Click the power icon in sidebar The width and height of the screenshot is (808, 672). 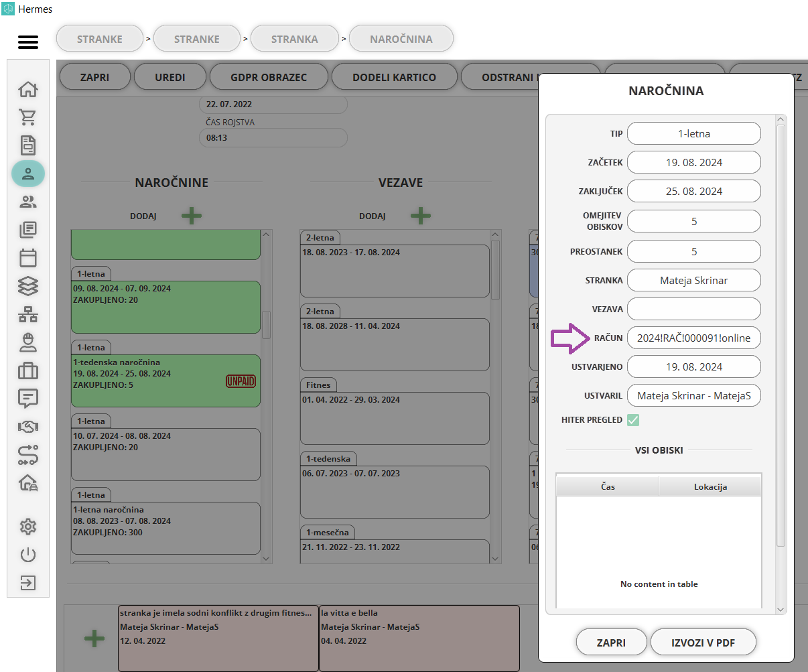(28, 555)
